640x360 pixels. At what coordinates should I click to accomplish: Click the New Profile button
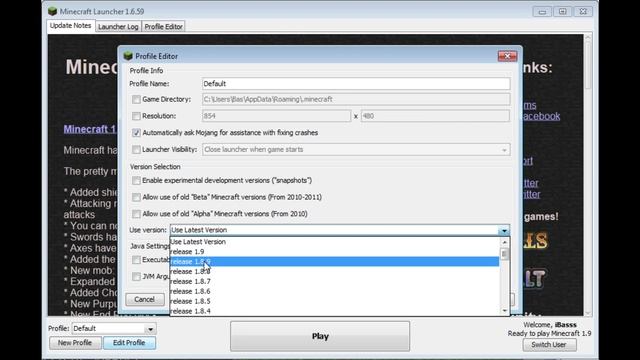75,343
